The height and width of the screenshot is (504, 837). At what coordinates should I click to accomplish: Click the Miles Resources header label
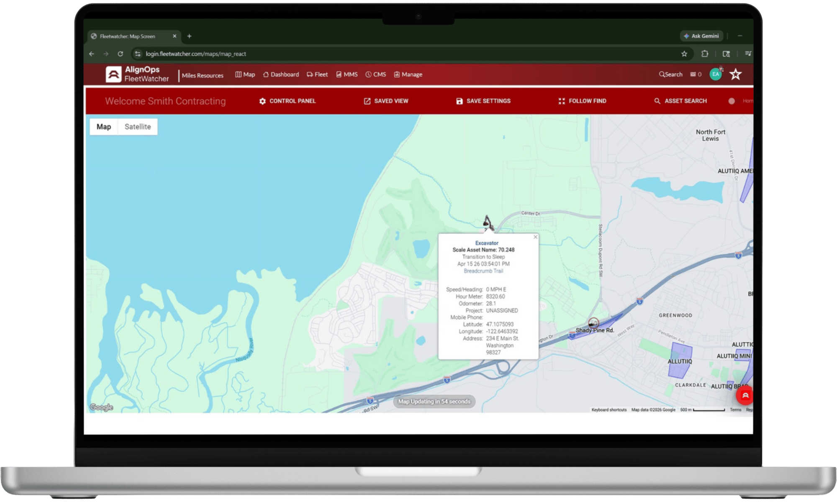(x=203, y=76)
